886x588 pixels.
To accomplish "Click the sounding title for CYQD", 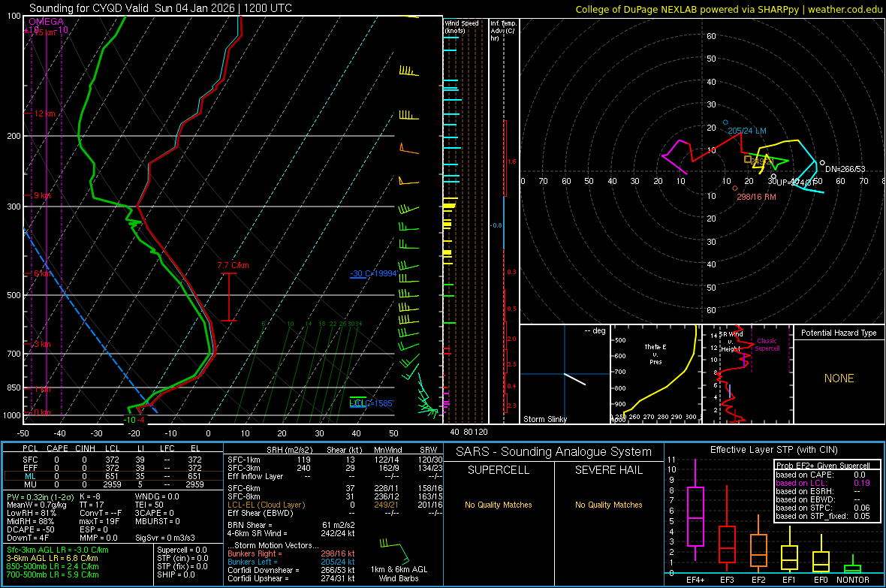I will tap(161, 8).
